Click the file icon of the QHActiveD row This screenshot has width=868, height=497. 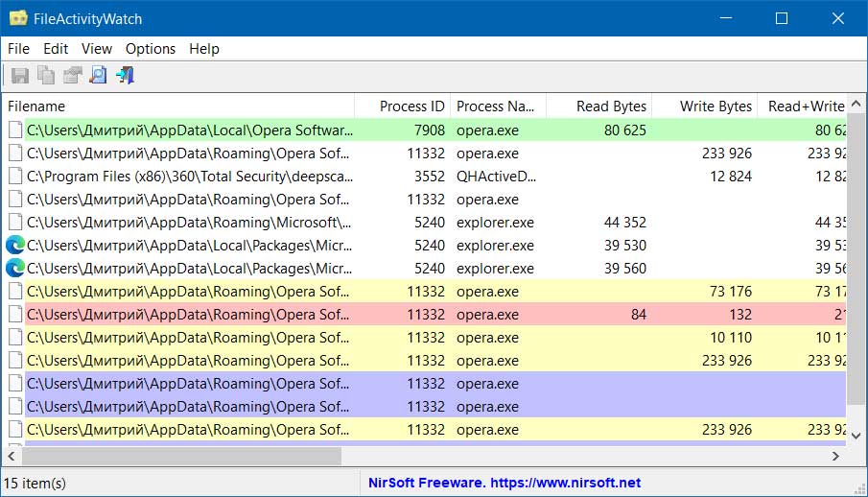tap(16, 177)
